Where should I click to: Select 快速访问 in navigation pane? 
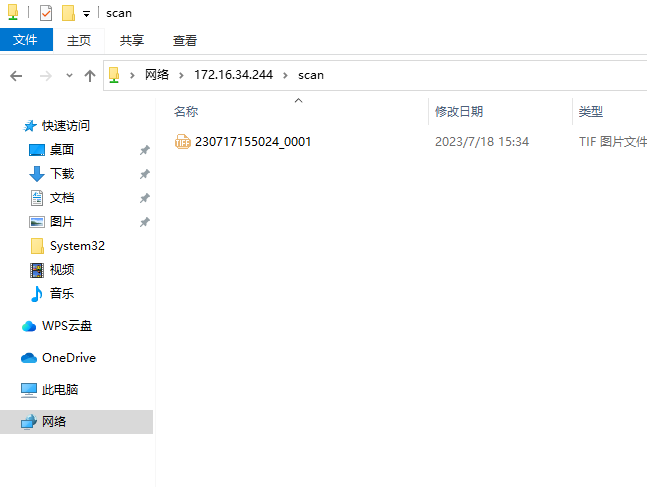[66, 125]
